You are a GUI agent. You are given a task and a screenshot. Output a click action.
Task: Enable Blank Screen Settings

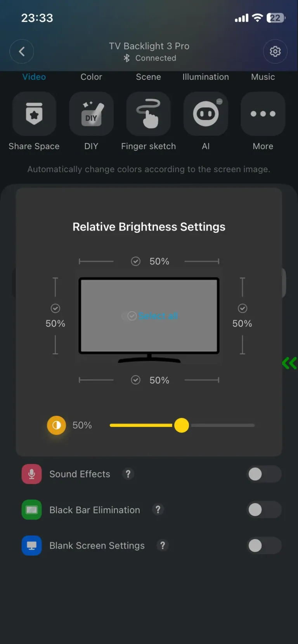pos(264,546)
